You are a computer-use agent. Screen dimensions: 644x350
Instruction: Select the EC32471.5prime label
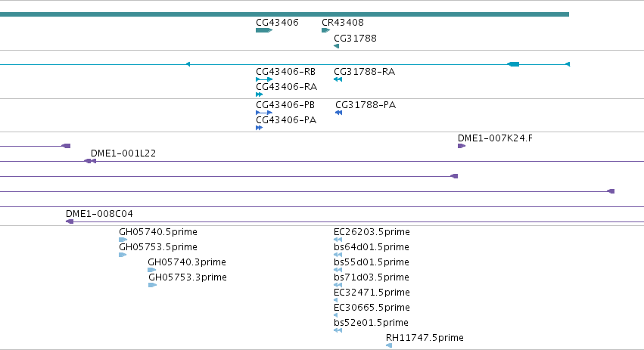pos(372,293)
